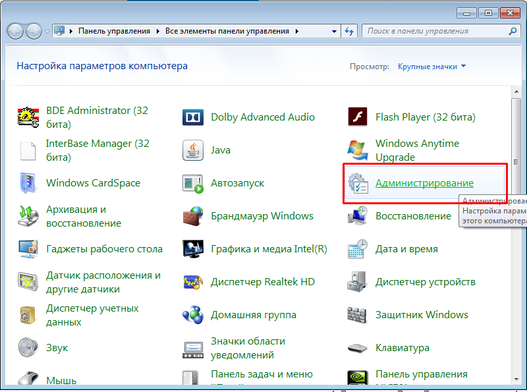
Task: Open the Intel graphics and media icon
Action: 193,249
